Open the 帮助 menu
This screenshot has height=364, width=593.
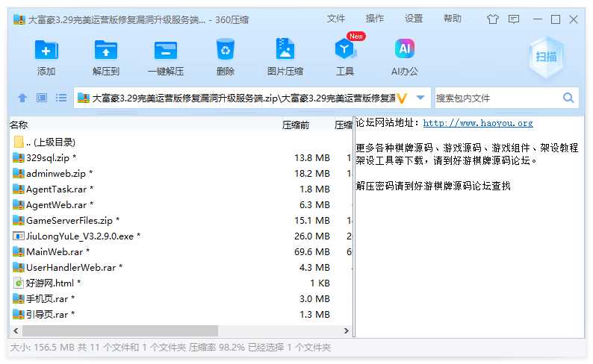click(453, 19)
